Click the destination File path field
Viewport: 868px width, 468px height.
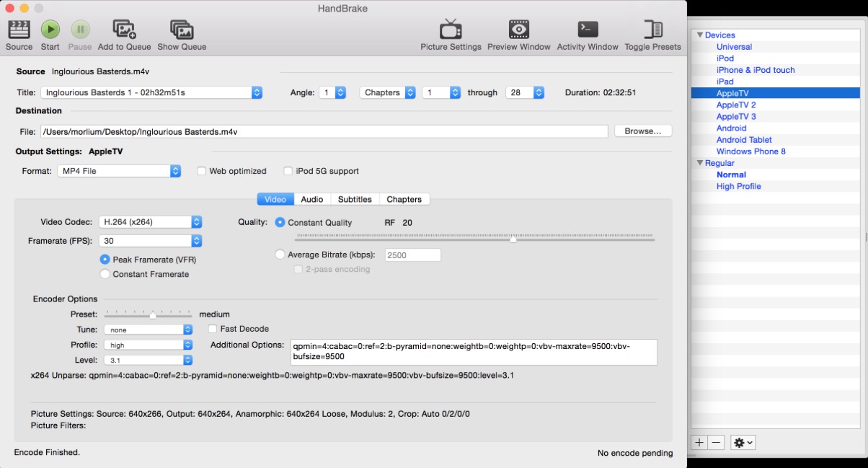(x=324, y=131)
